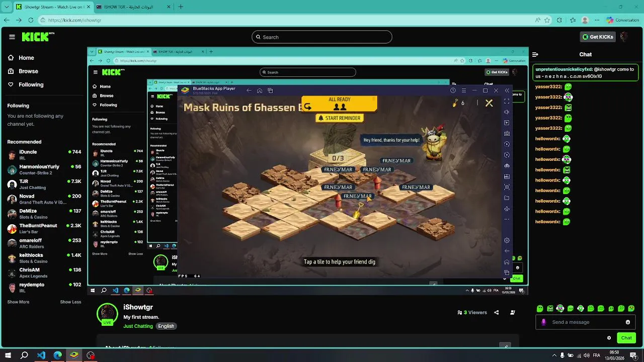
Task: Open the user avatar menu top right
Action: (x=624, y=37)
